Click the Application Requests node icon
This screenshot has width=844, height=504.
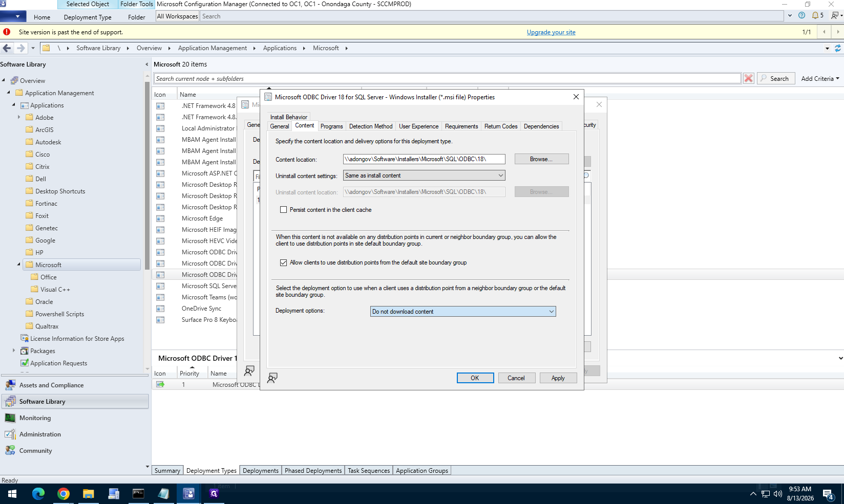(x=24, y=363)
